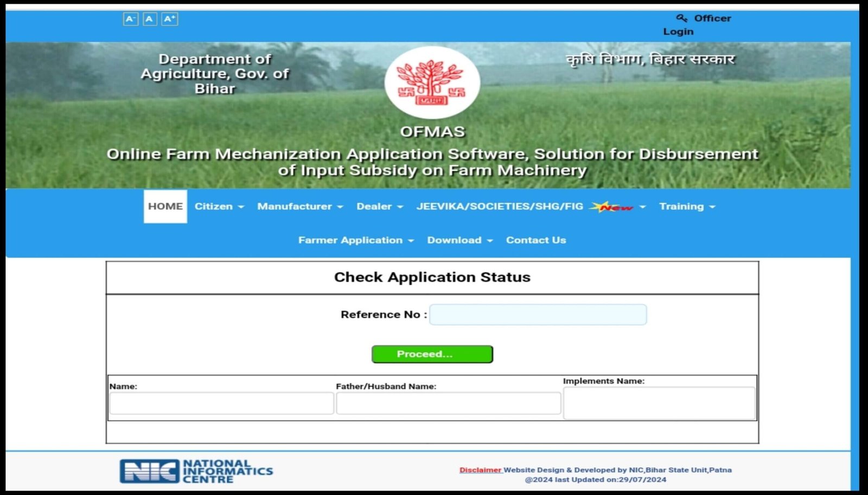The image size is (868, 495).
Task: Click the New starburst icon beside JEEVIKA menu
Action: pos(611,207)
